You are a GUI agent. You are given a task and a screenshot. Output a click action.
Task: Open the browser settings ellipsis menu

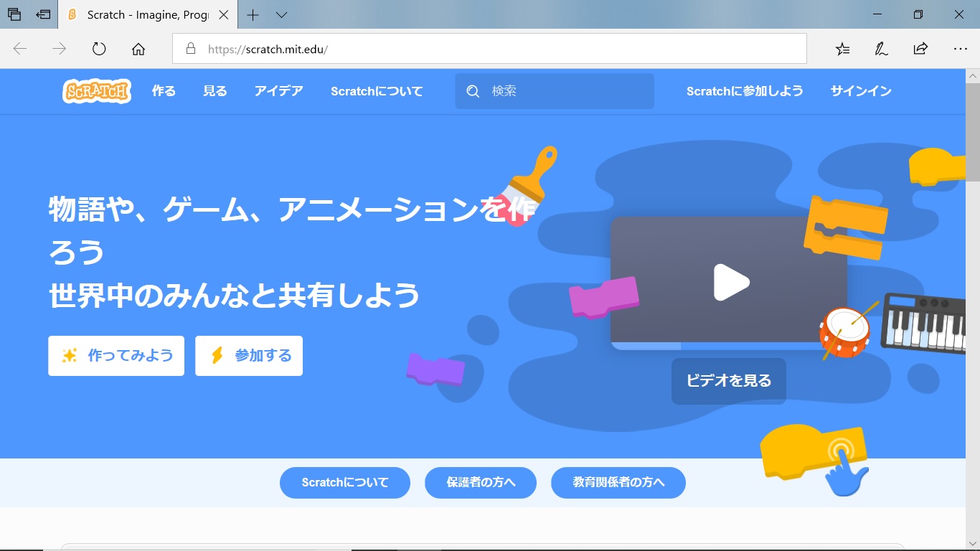click(x=961, y=49)
